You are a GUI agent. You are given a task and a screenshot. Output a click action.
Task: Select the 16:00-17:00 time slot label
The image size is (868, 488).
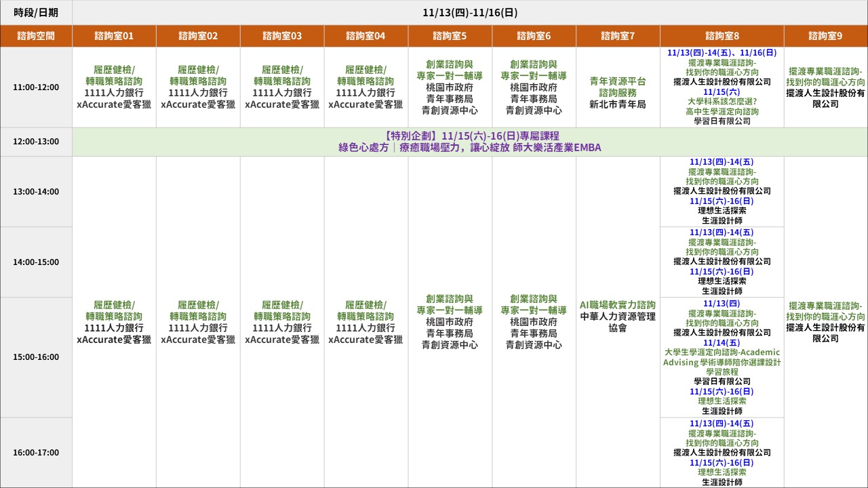coord(36,452)
